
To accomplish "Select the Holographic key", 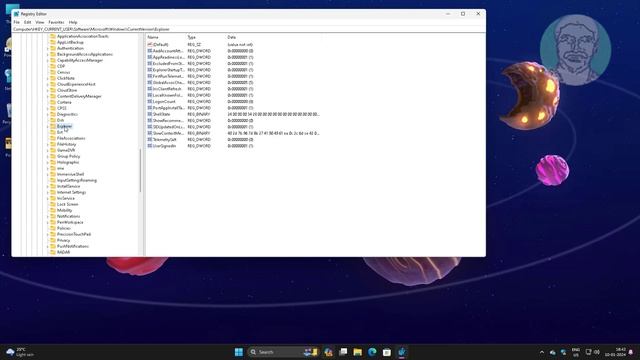I will (68, 162).
